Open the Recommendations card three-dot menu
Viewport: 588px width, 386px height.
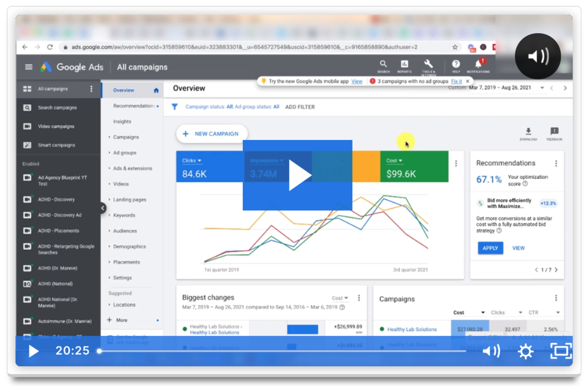click(556, 163)
